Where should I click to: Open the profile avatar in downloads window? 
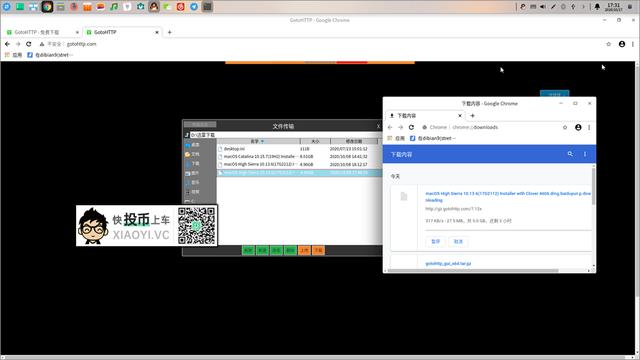(578, 127)
